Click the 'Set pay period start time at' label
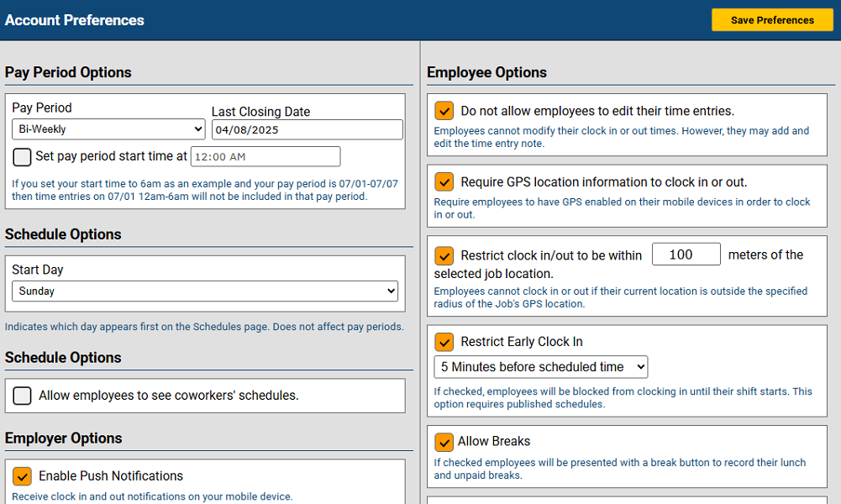 [x=111, y=156]
